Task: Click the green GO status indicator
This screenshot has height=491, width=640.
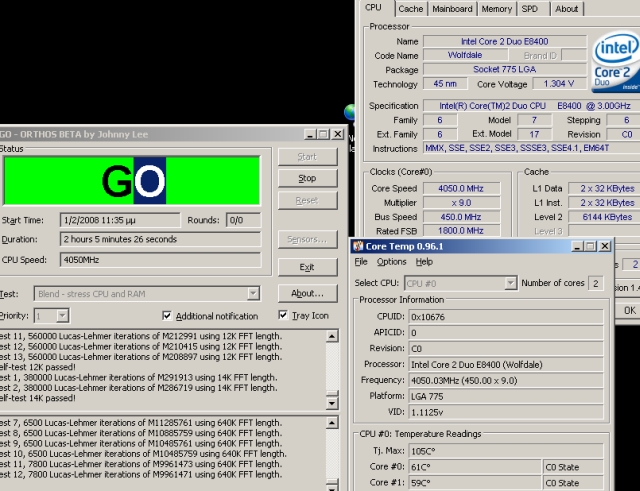Action: coord(132,180)
